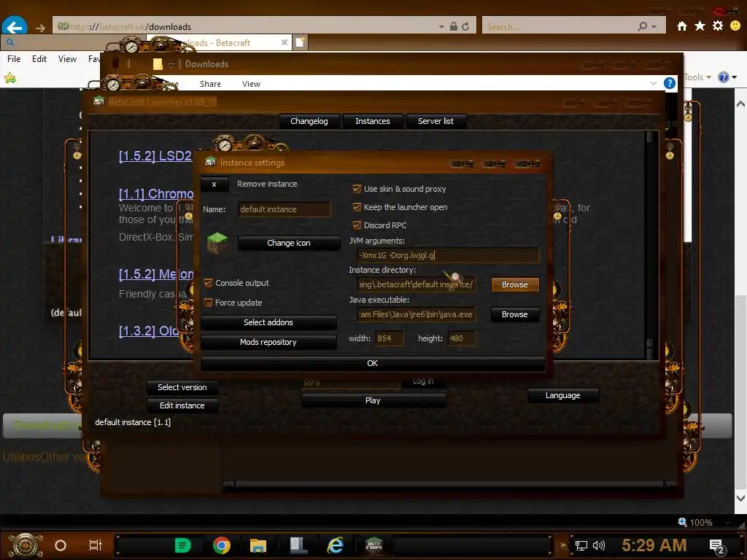The image size is (747, 560).
Task: Launch Chrome from the taskbar
Action: click(x=222, y=545)
